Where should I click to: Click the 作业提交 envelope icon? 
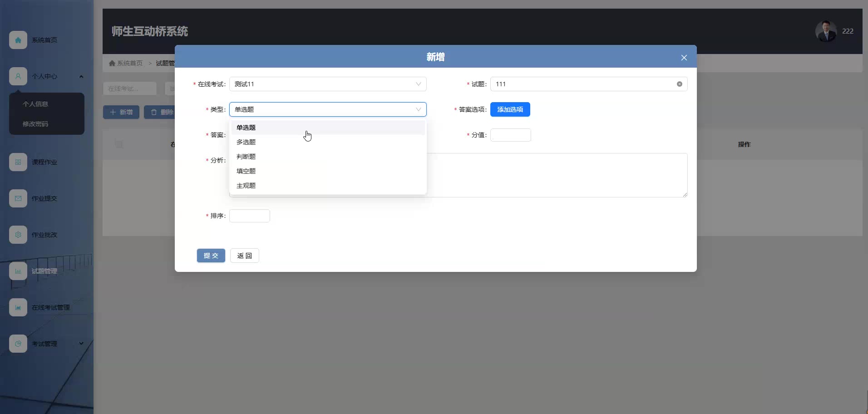click(x=18, y=198)
